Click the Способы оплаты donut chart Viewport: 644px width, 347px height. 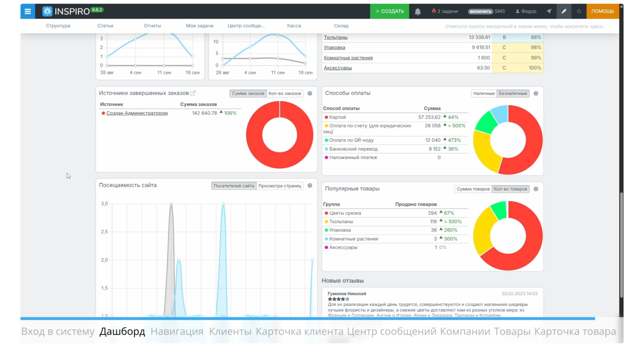[x=508, y=140]
